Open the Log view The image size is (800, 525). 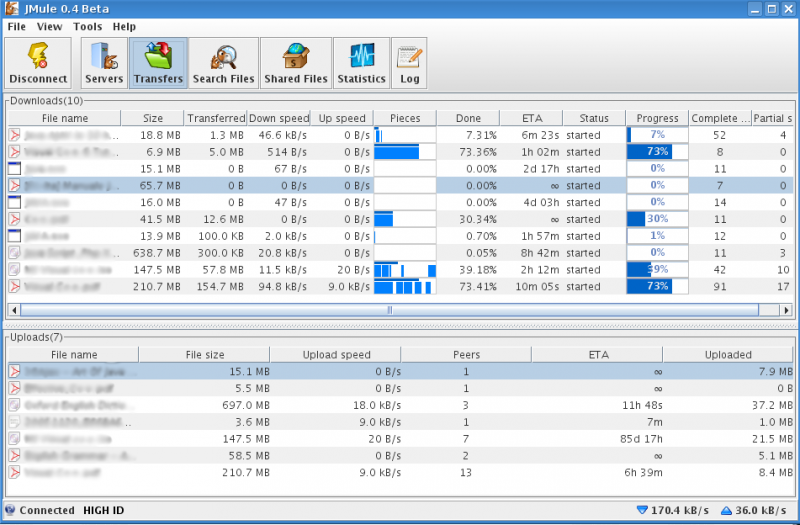(x=409, y=63)
